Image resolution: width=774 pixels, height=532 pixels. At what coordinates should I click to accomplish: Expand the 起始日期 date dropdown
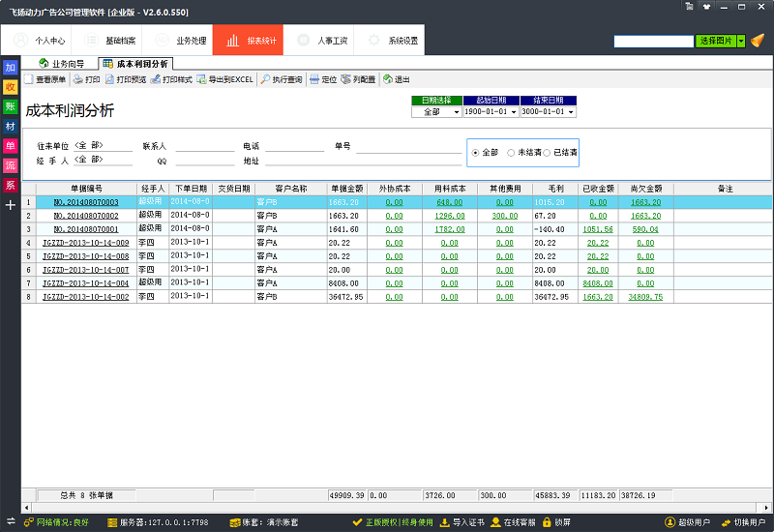[x=514, y=112]
